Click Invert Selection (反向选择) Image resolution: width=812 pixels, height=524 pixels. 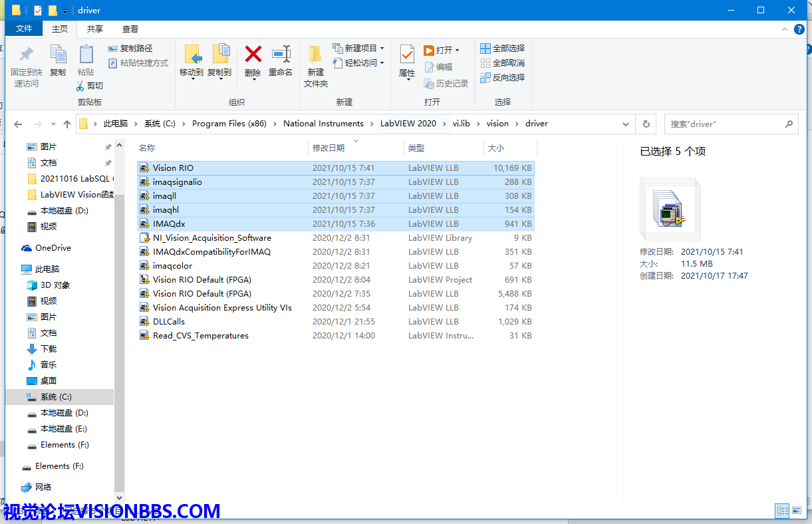point(503,78)
